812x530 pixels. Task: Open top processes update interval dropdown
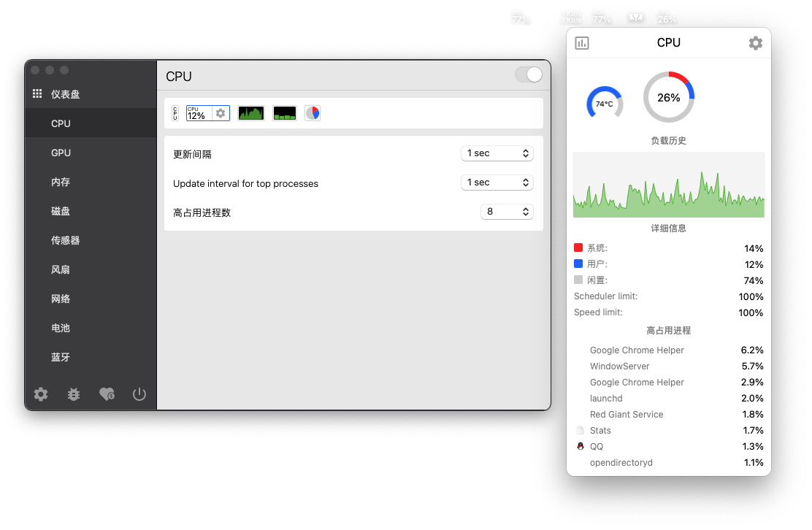point(497,183)
